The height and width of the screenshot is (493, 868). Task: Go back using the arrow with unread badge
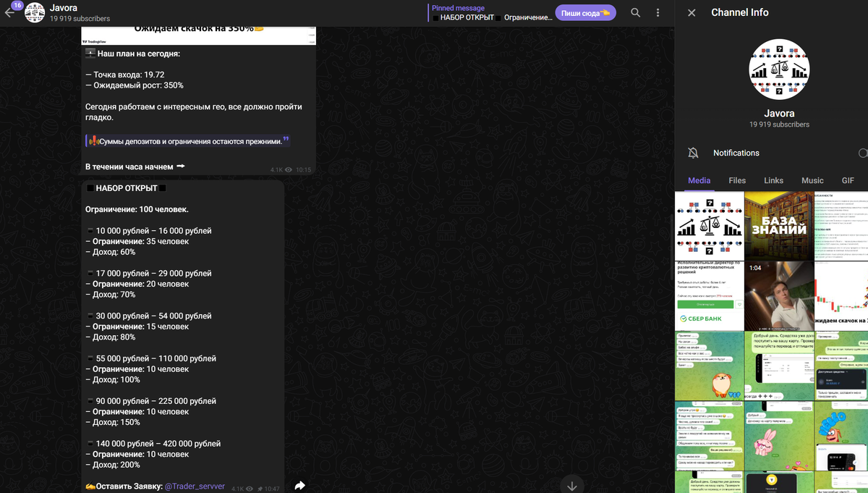click(x=10, y=12)
